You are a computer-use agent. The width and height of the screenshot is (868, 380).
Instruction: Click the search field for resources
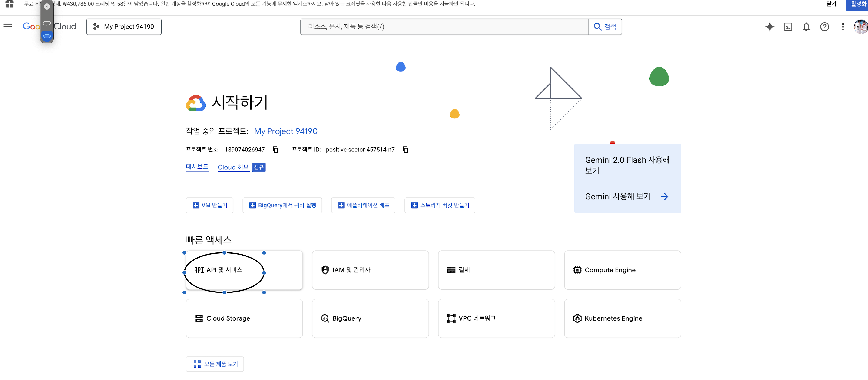(444, 26)
